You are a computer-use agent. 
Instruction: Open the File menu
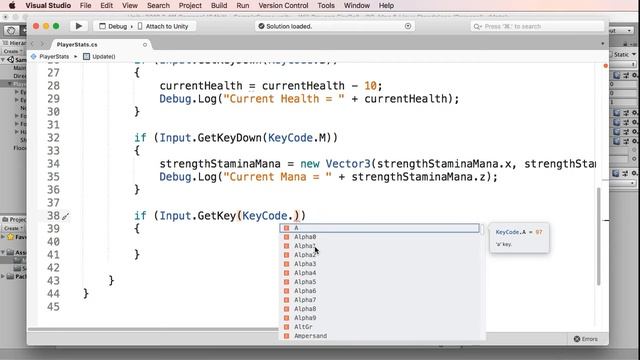(x=85, y=5)
